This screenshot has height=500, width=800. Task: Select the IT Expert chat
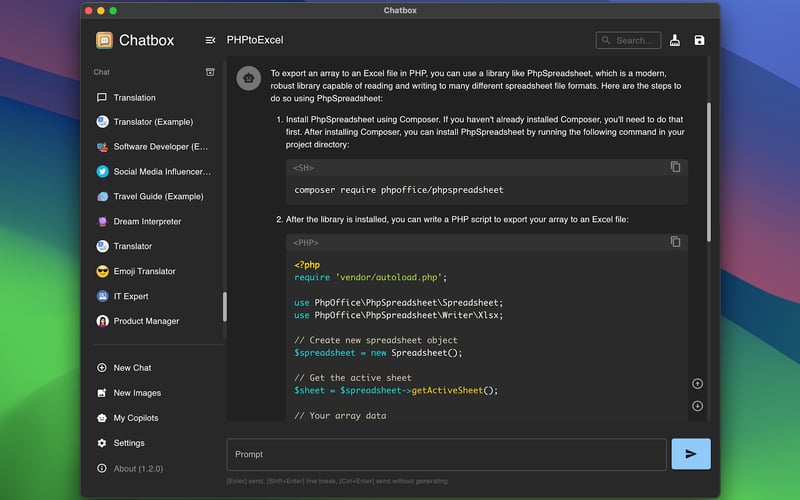pyautogui.click(x=130, y=296)
